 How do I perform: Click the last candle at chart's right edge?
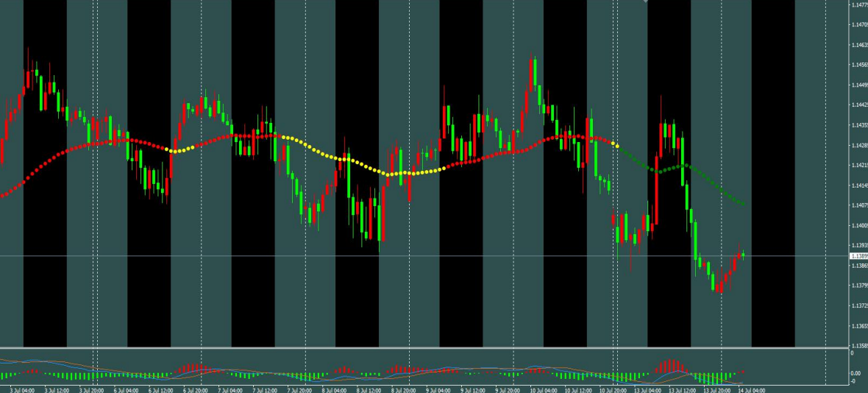click(x=743, y=255)
